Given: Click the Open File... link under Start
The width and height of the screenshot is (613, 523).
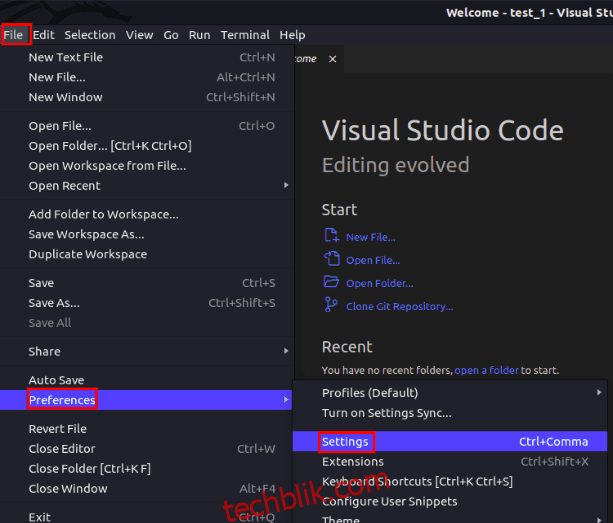Looking at the screenshot, I should coord(373,260).
